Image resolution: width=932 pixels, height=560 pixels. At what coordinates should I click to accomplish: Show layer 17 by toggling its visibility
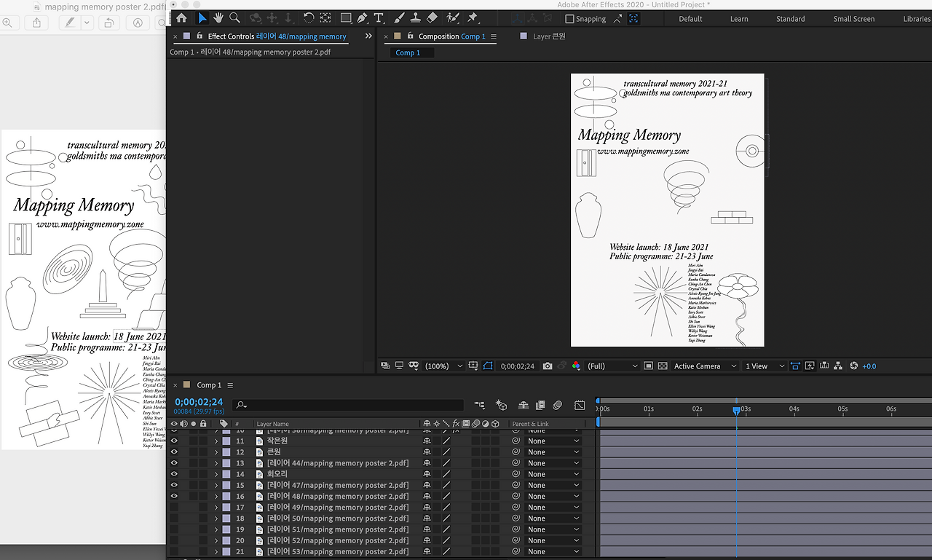[174, 508]
